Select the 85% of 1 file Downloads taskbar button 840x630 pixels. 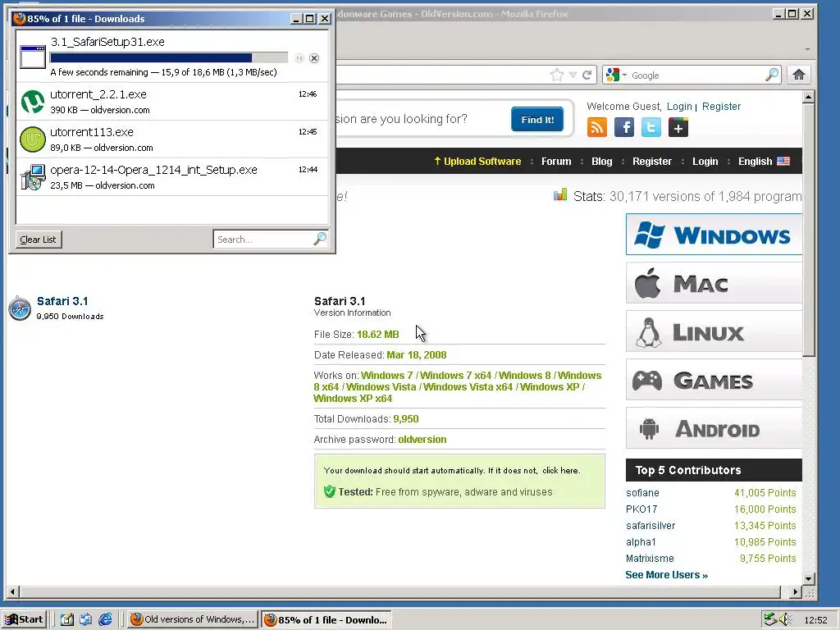326,620
